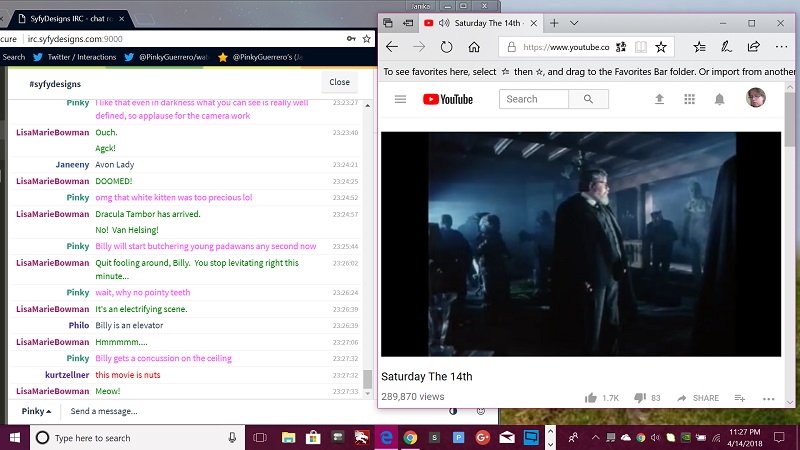
Task: Open @PinkyGuerrero/wat bookmark
Action: 167,57
